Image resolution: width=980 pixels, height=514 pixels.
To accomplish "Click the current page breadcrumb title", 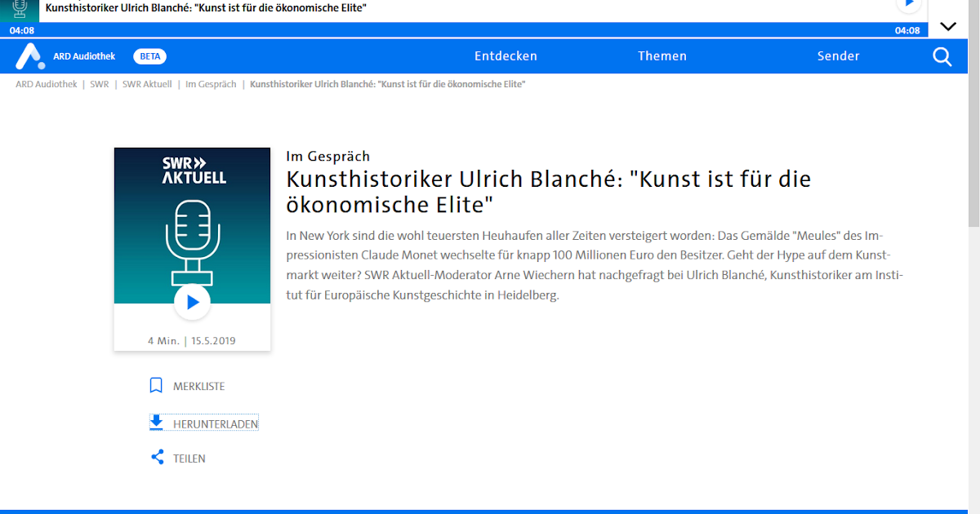I will tap(387, 84).
